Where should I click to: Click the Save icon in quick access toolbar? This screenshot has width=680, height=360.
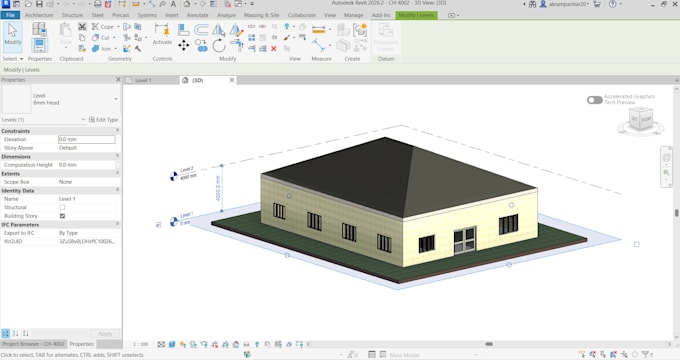(x=39, y=4)
